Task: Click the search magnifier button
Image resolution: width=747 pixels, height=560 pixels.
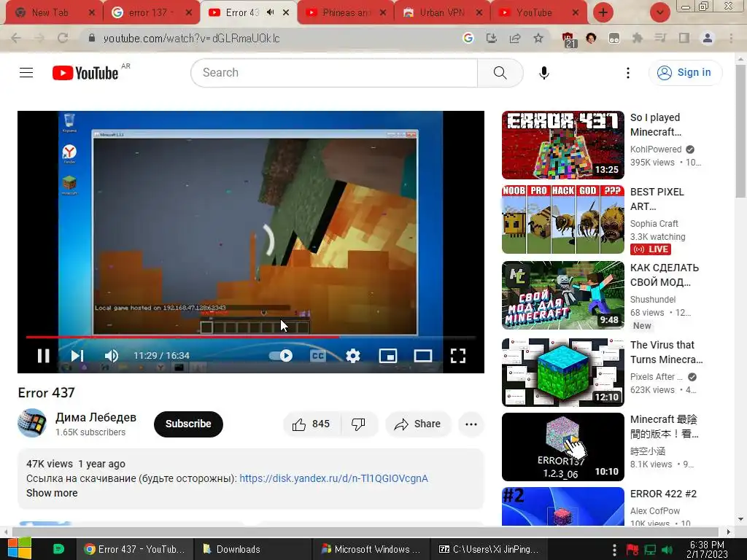Action: 500,72
